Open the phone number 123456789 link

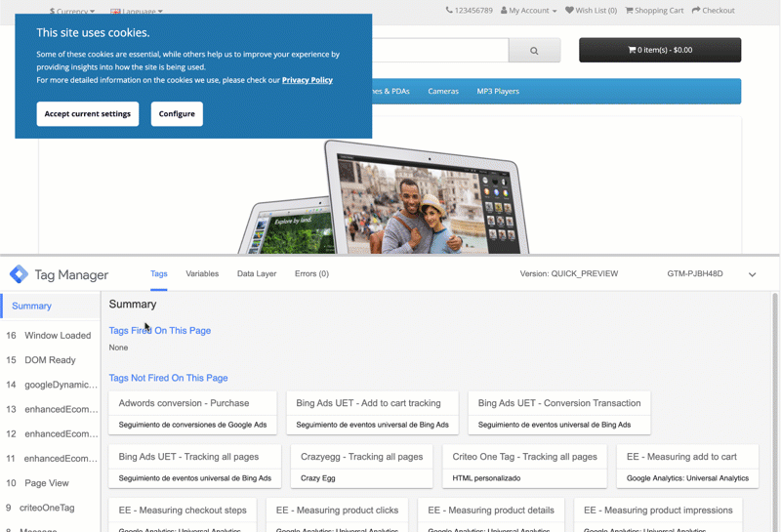click(470, 11)
